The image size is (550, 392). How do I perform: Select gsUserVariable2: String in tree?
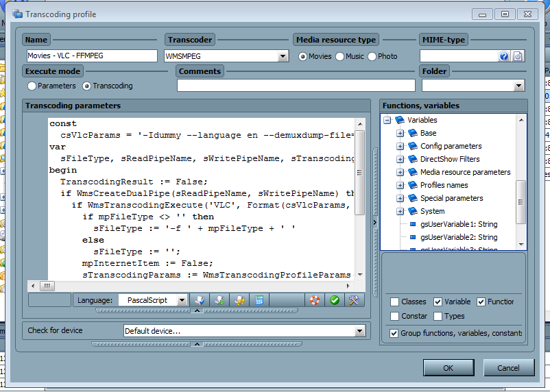459,237
